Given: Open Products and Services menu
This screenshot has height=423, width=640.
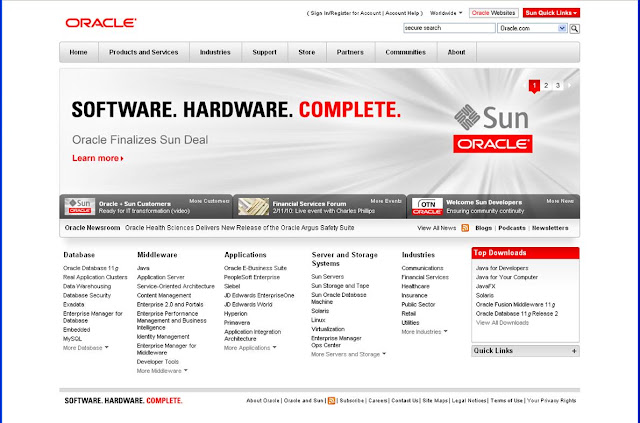Looking at the screenshot, I should (x=144, y=52).
